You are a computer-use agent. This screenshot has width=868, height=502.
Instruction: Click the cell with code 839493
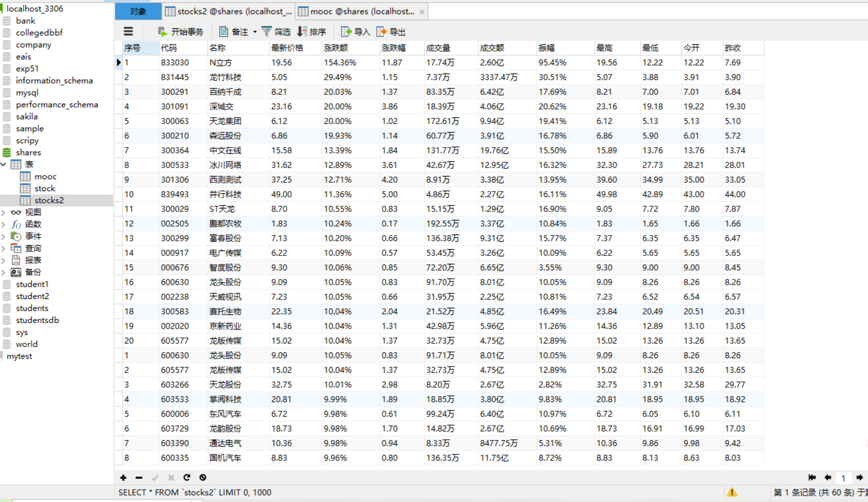pos(183,194)
